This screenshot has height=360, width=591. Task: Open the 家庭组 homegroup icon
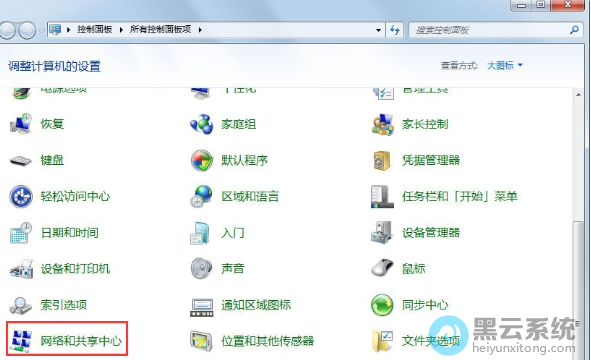pyautogui.click(x=202, y=124)
